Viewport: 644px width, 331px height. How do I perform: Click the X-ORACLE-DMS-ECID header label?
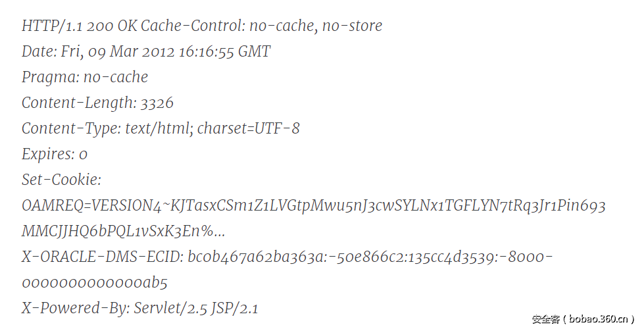click(x=102, y=257)
